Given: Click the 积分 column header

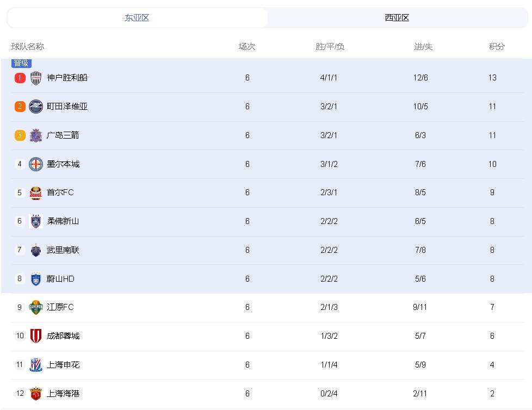Looking at the screenshot, I should coord(496,47).
